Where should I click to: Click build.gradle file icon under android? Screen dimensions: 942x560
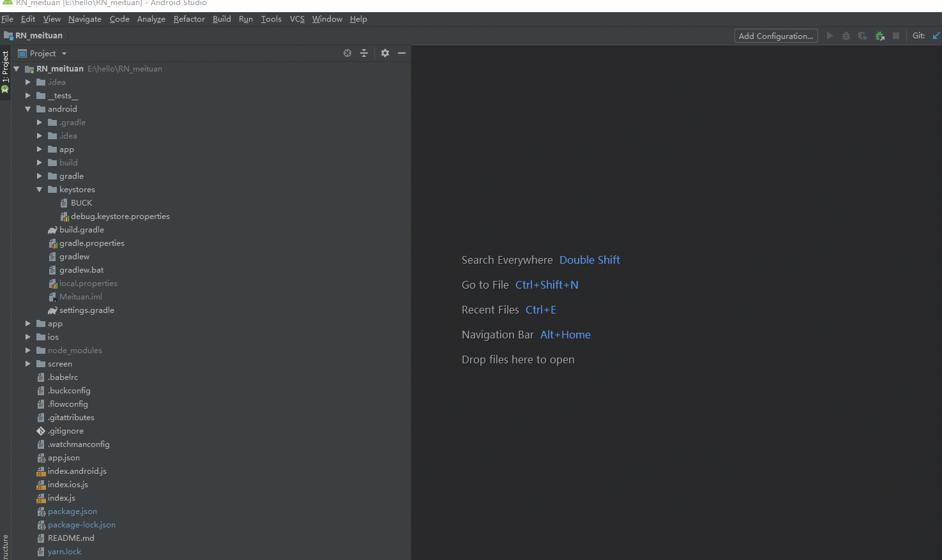52,230
